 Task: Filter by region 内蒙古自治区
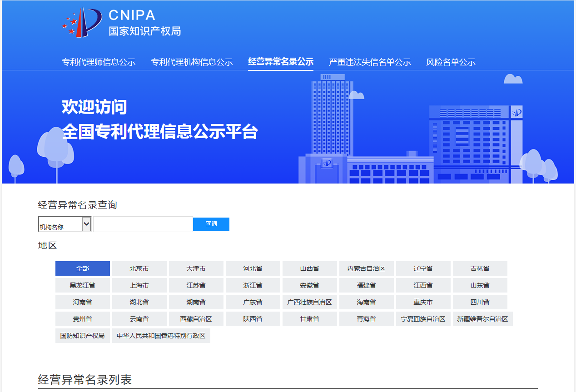pos(367,268)
